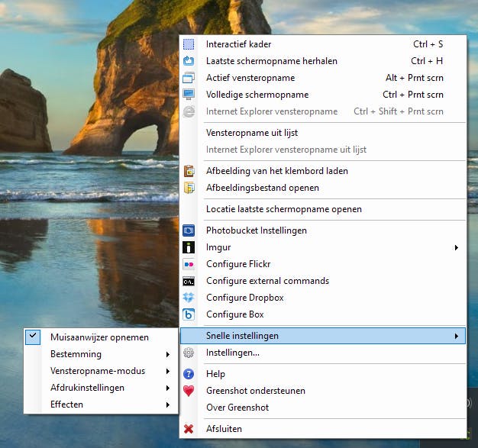478x448 pixels.
Task: Choose Configure Dropbox
Action: tap(323, 298)
